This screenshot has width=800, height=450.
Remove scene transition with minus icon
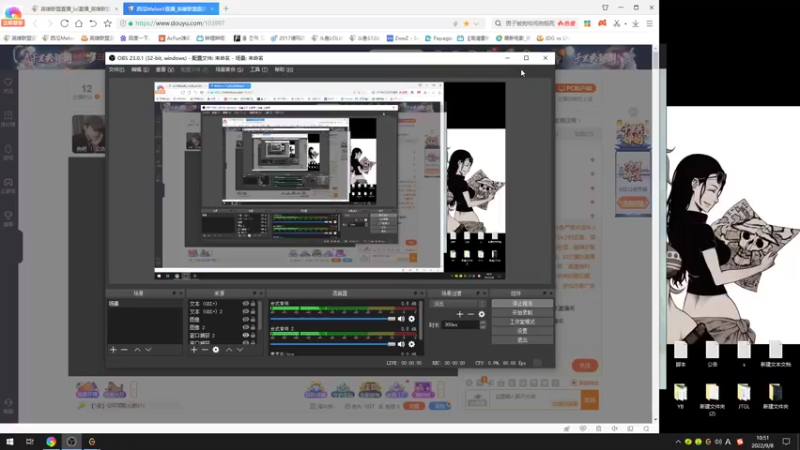[x=470, y=314]
